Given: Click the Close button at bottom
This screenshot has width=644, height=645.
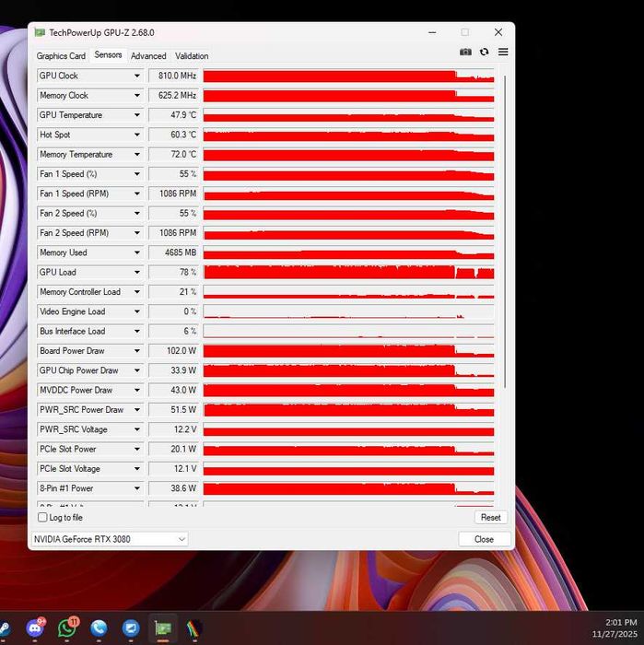Looking at the screenshot, I should (x=484, y=539).
